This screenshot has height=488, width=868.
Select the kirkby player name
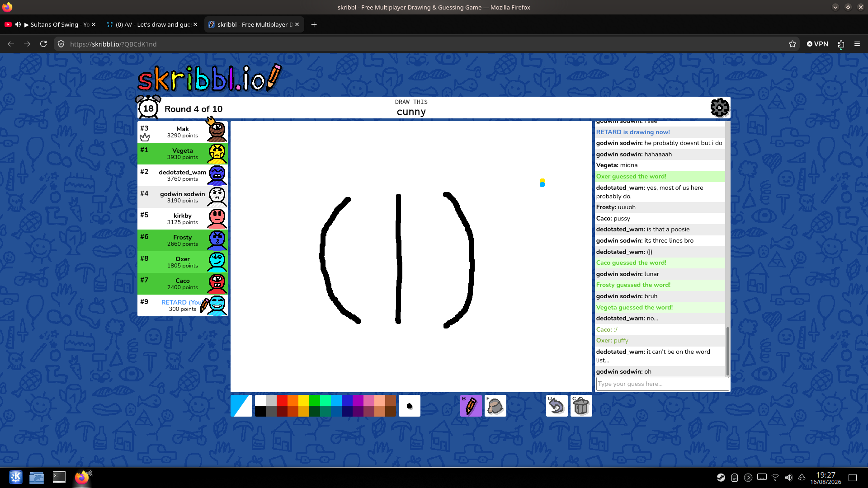point(183,216)
